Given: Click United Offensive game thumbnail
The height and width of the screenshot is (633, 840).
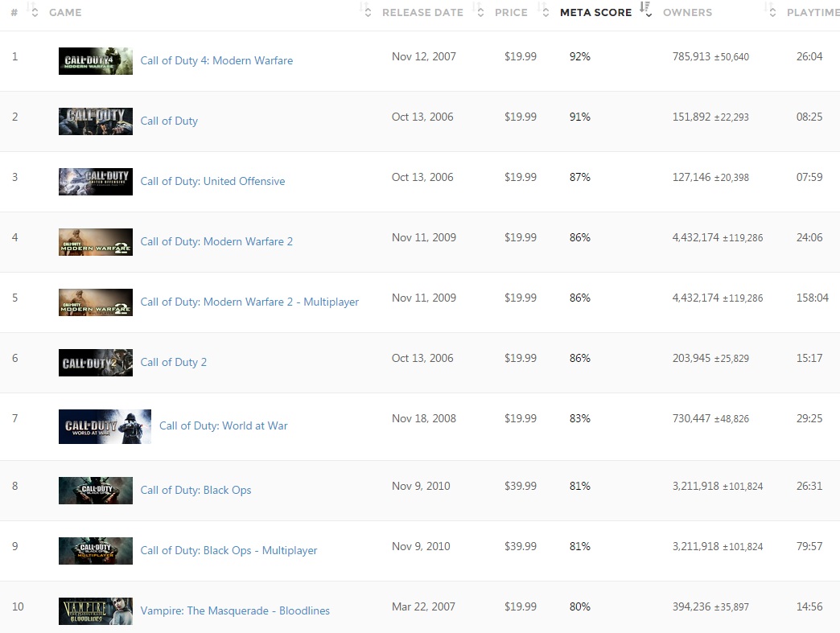Looking at the screenshot, I should [96, 182].
